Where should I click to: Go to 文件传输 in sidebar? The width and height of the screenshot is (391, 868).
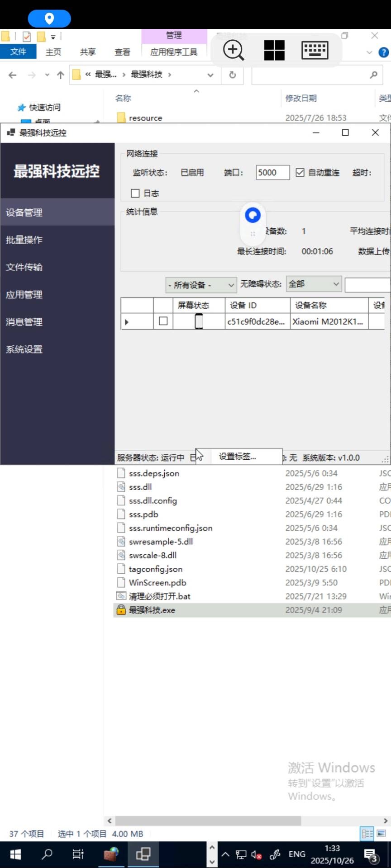[x=57, y=267]
